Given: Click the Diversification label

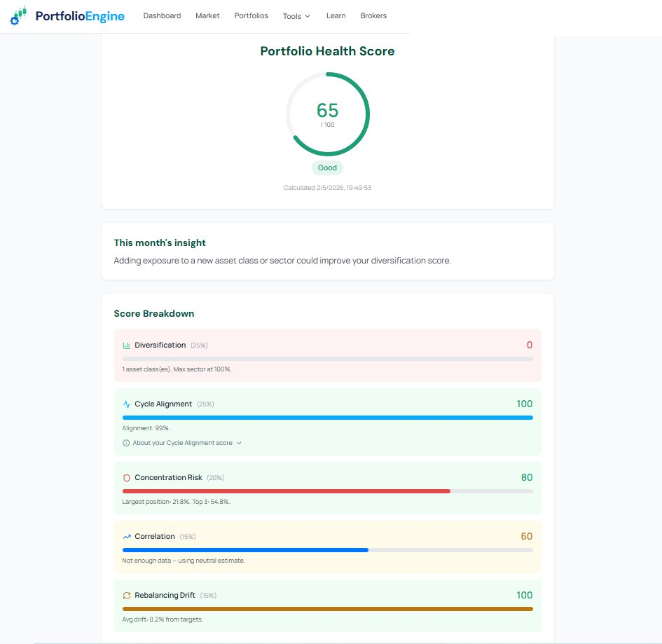Looking at the screenshot, I should 160,345.
